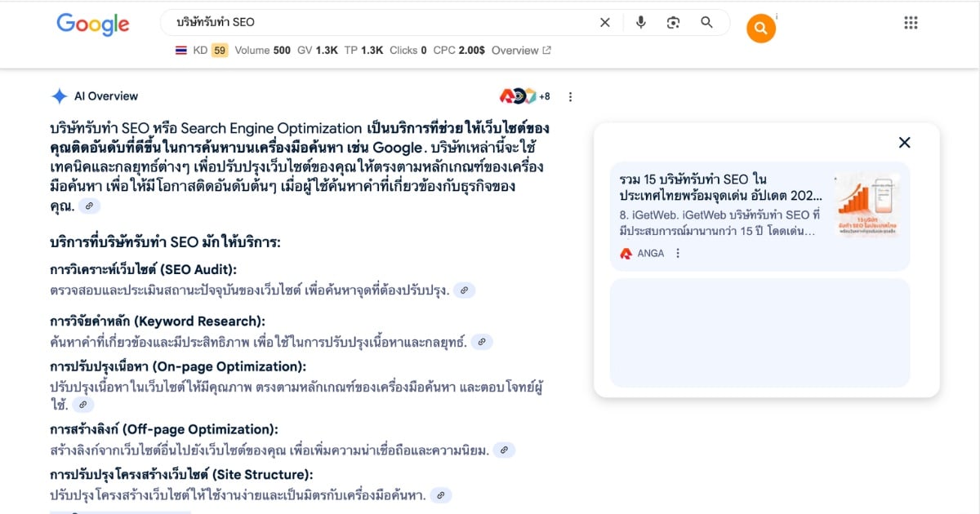
Task: Open the ANGA source more options menu
Action: 678,254
